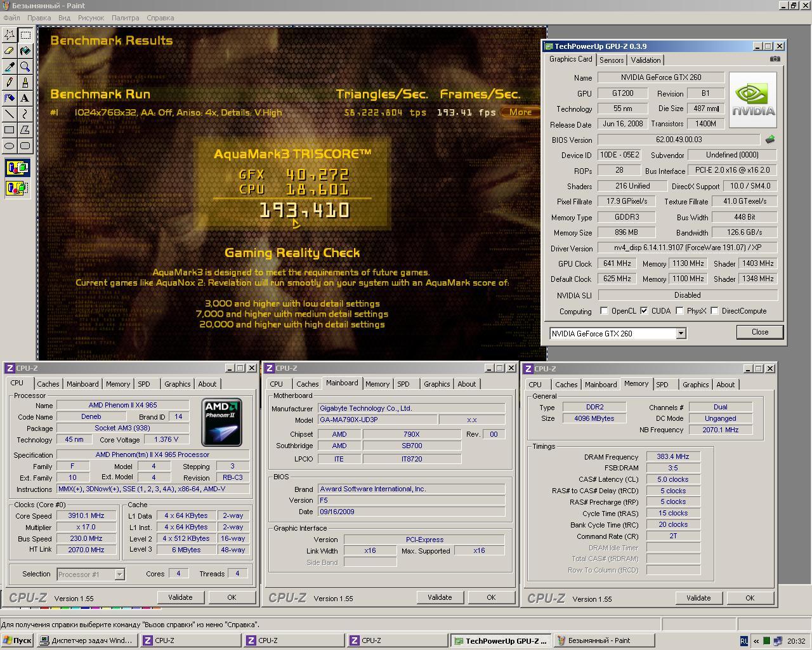Switch to TechPowerUp GPU-Z taskbar button
The width and height of the screenshot is (812, 650).
501,640
